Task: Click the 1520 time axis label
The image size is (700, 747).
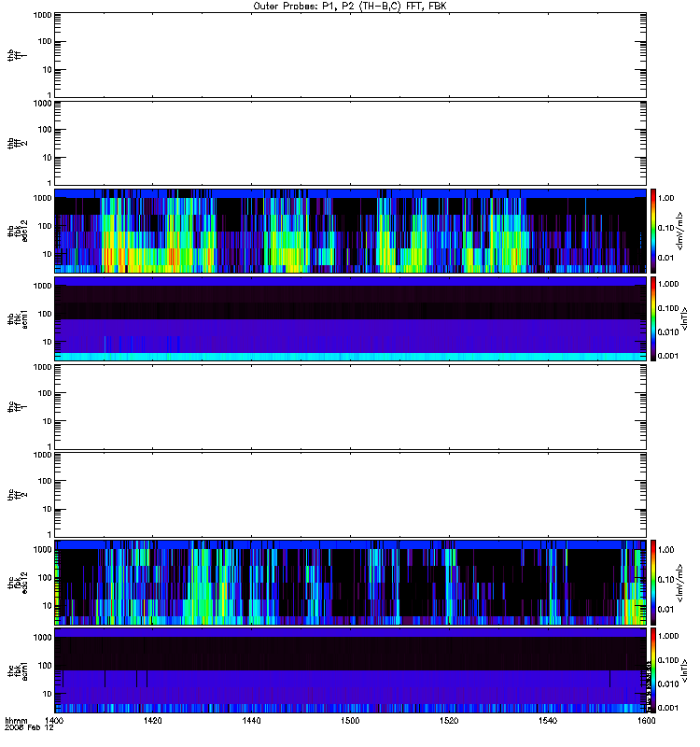Action: [449, 720]
